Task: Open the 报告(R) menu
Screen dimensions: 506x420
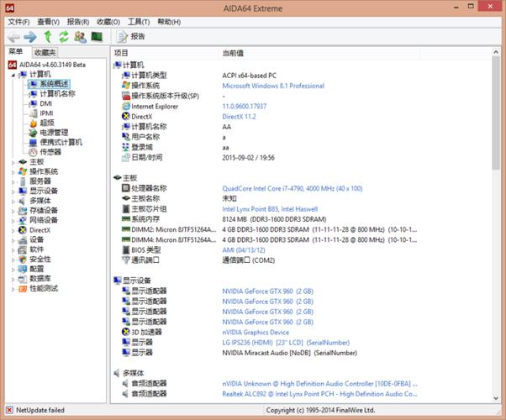Action: (x=78, y=22)
